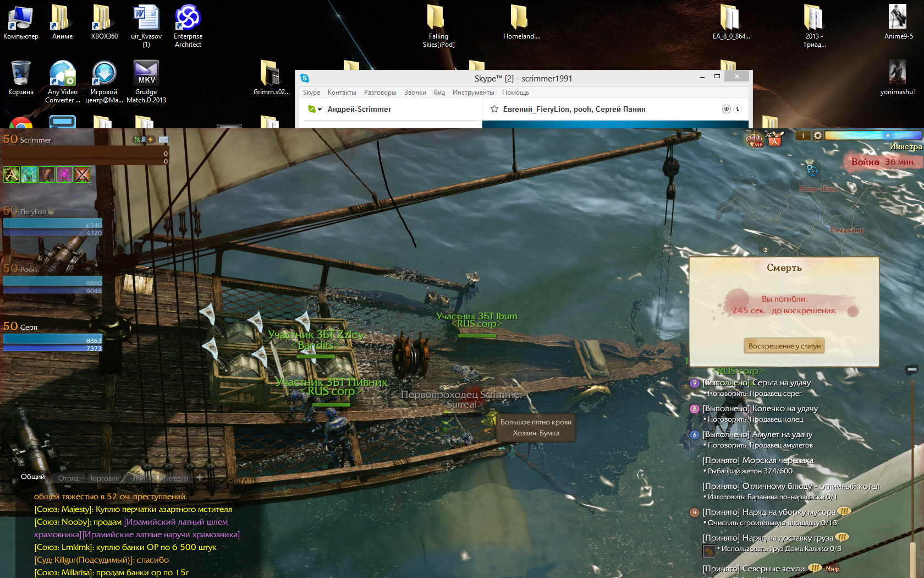The image size is (924, 578).
Task: Switch to the Общий chat tab
Action: pos(32,477)
